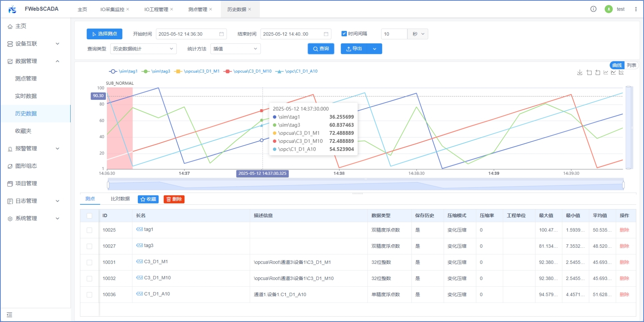
Task: Click the 结束时间 date input field
Action: [291, 34]
